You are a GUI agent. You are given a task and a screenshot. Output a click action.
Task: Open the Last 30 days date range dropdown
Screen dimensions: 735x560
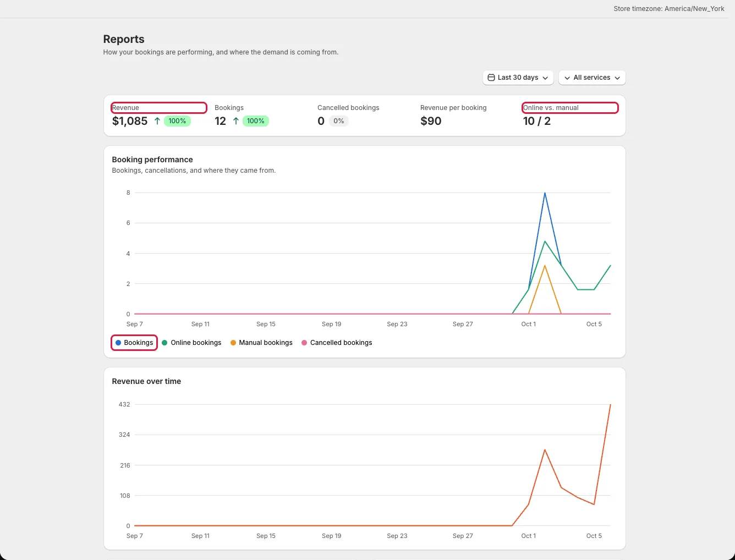pos(518,78)
